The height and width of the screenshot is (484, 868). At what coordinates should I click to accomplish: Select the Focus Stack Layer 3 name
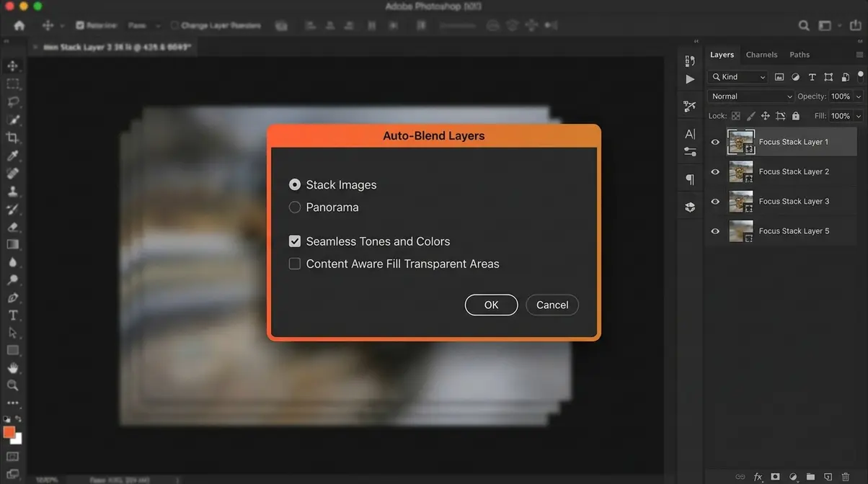(x=794, y=202)
